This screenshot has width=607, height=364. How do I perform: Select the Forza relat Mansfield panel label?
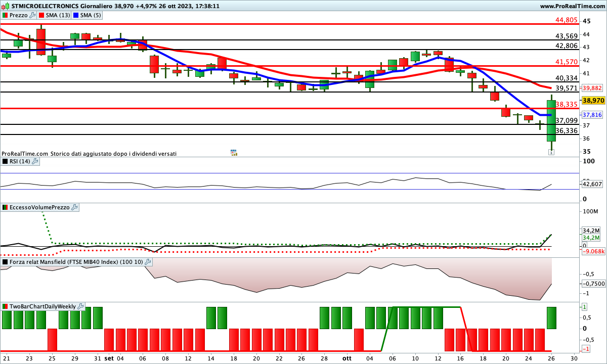click(76, 262)
